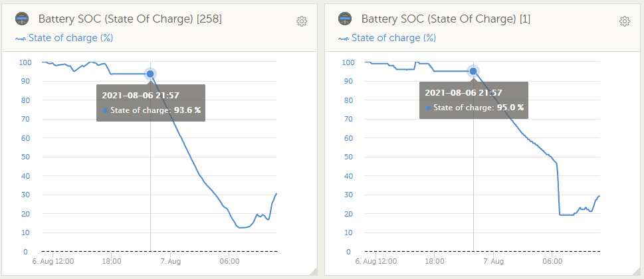This screenshot has height=279, width=644.
Task: Open settings gear for Battery SOC [1]
Action: [x=625, y=21]
